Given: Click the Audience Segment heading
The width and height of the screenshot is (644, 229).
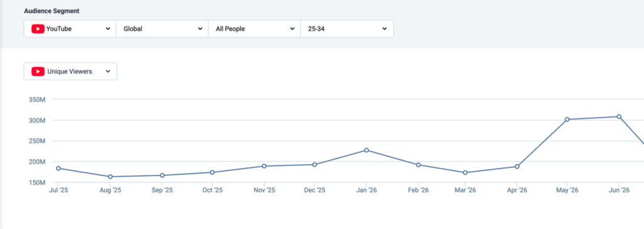Looking at the screenshot, I should [x=52, y=11].
